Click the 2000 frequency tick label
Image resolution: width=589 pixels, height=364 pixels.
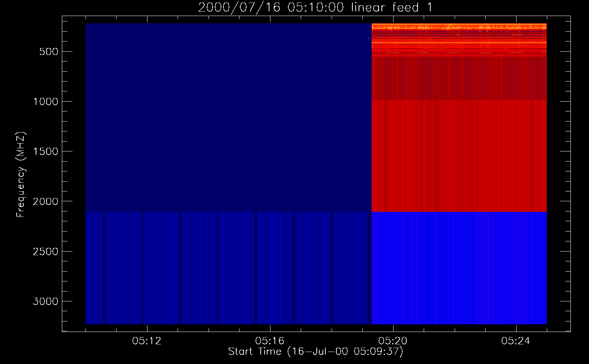point(46,201)
